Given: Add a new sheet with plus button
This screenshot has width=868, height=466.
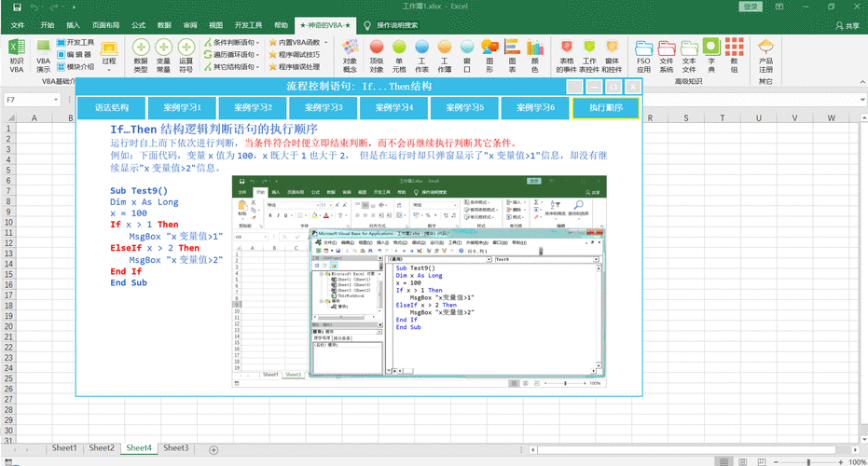Looking at the screenshot, I should click(x=214, y=450).
